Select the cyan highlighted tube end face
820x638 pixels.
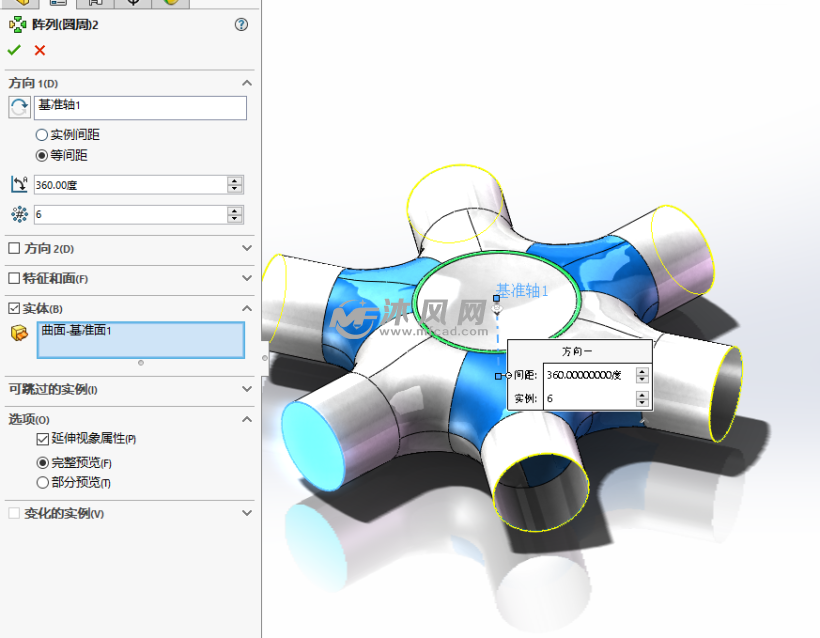313,446
